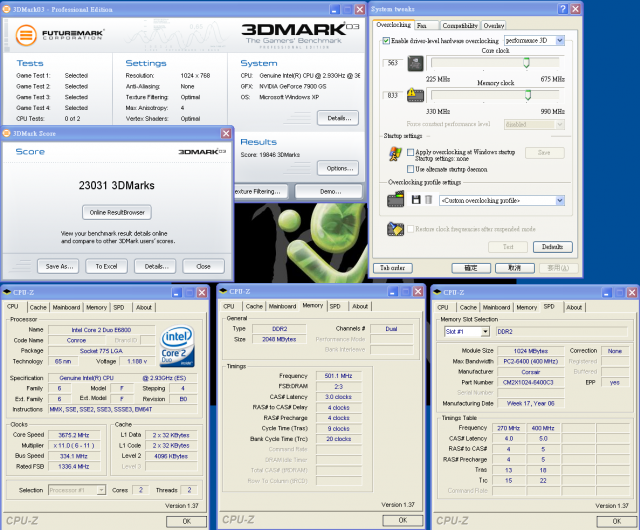Click the Memory clock slider thumb
The height and width of the screenshot is (530, 640).
tap(527, 95)
